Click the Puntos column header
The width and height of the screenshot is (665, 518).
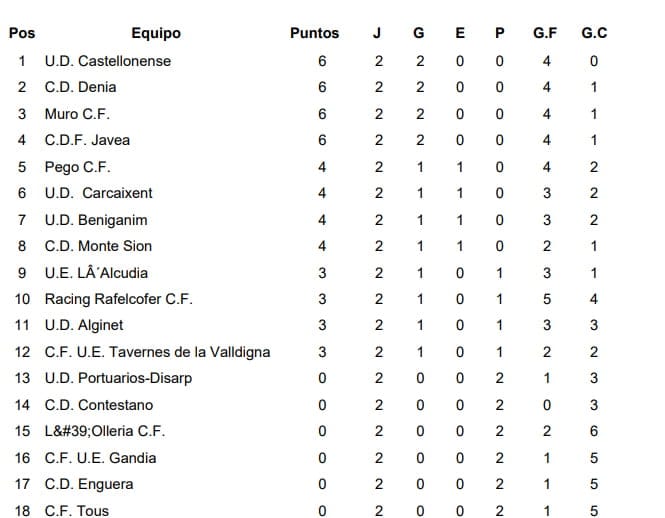[314, 33]
